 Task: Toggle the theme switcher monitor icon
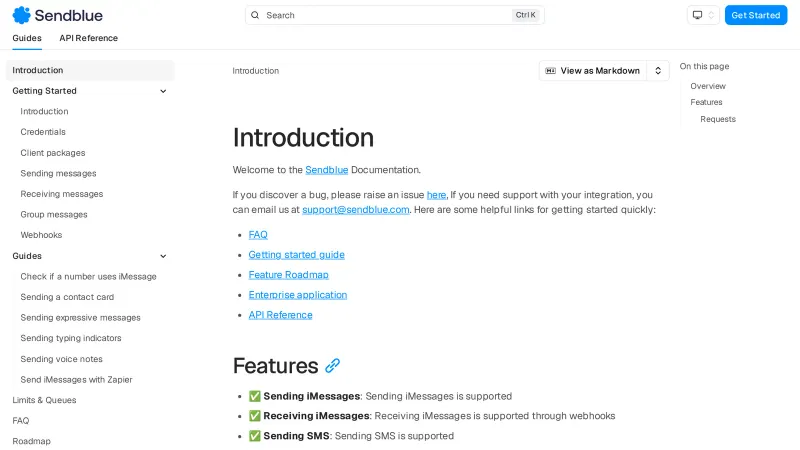coord(698,15)
